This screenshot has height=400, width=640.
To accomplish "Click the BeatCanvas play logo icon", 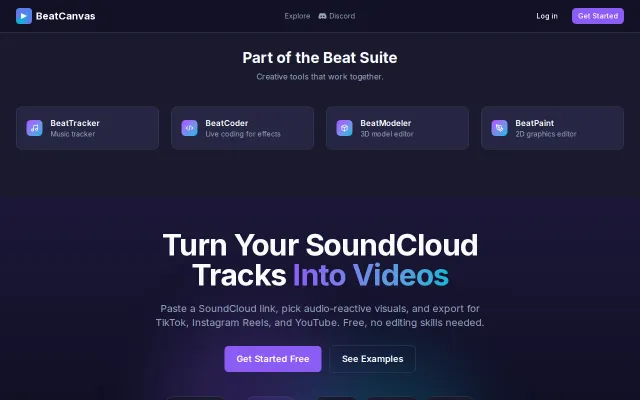I will (24, 16).
